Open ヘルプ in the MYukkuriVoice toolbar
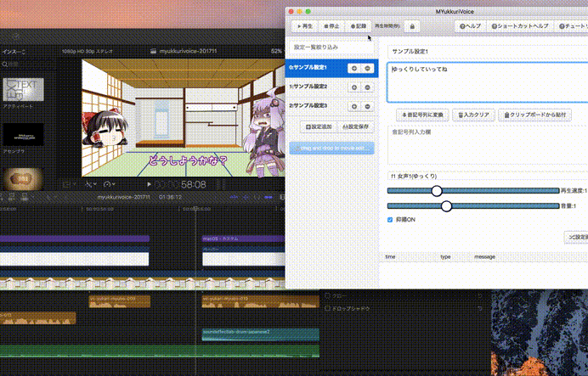Screen dimensions: 588x376 (470, 26)
